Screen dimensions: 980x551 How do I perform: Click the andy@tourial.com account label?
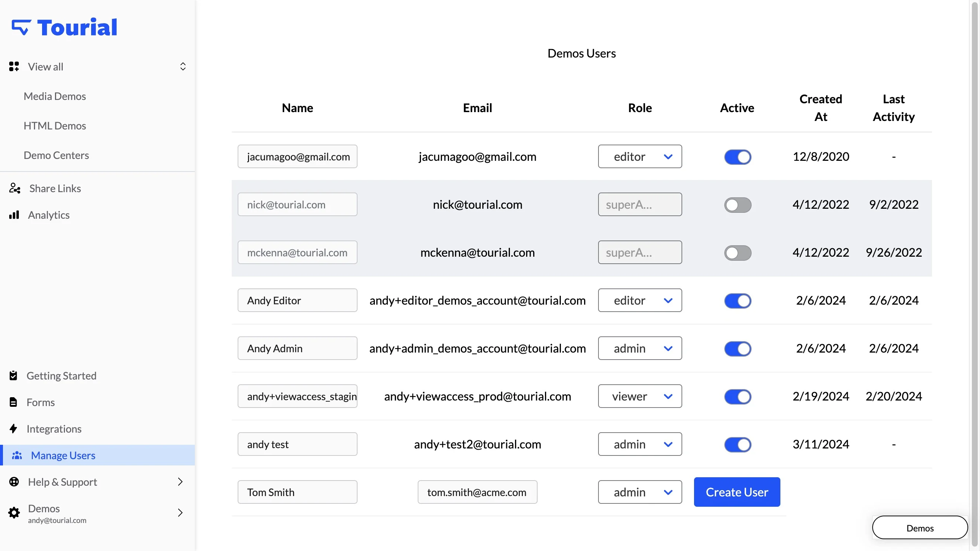[57, 520]
